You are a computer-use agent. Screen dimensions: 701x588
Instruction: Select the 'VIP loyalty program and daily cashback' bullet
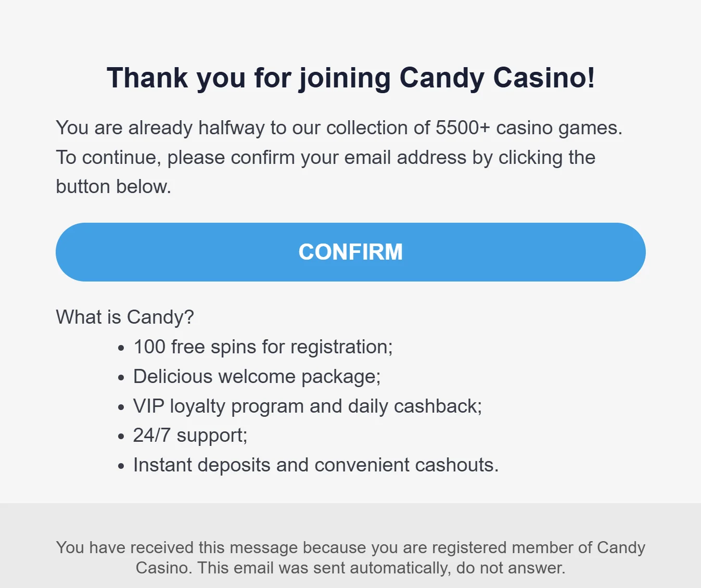click(308, 406)
